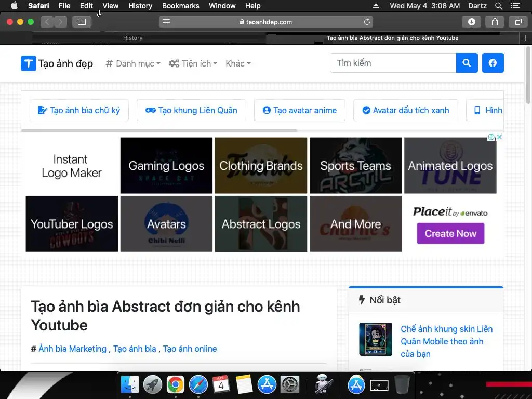
Task: Open the Edit menu
Action: [86, 6]
